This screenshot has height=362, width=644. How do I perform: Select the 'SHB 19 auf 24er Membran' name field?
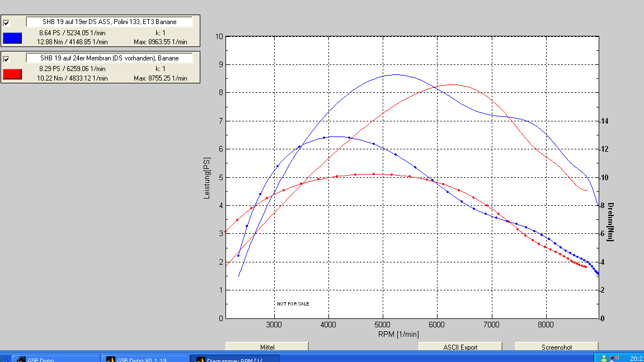pos(109,58)
